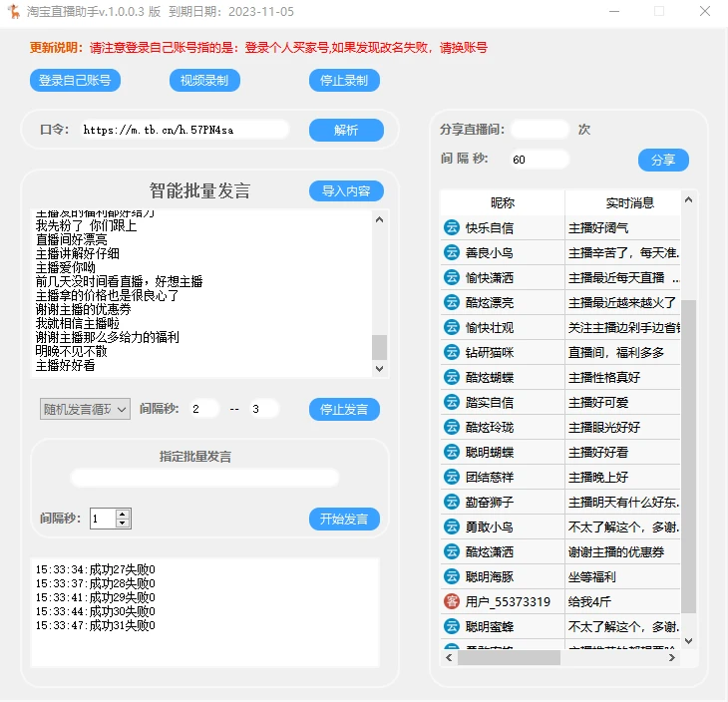728x702 pixels.
Task: Click the line 直播间好漂亮 in textbox
Action: click(72, 239)
